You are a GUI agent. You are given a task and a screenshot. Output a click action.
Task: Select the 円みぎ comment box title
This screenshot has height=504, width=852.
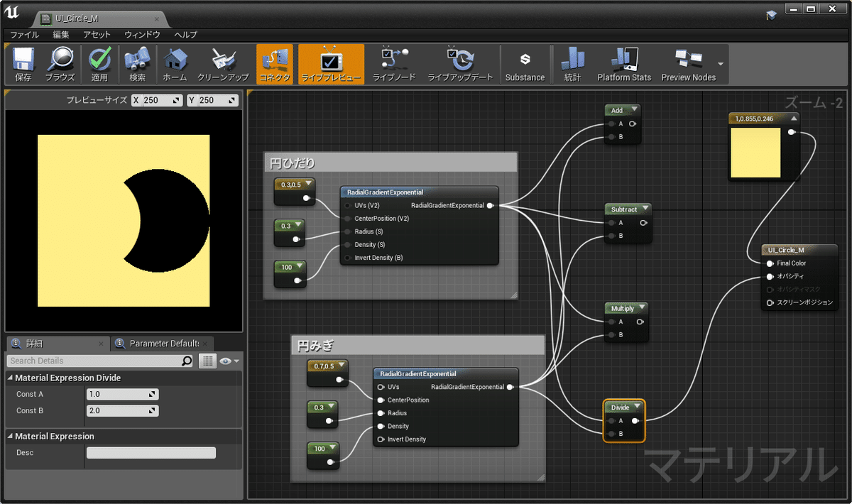[315, 346]
